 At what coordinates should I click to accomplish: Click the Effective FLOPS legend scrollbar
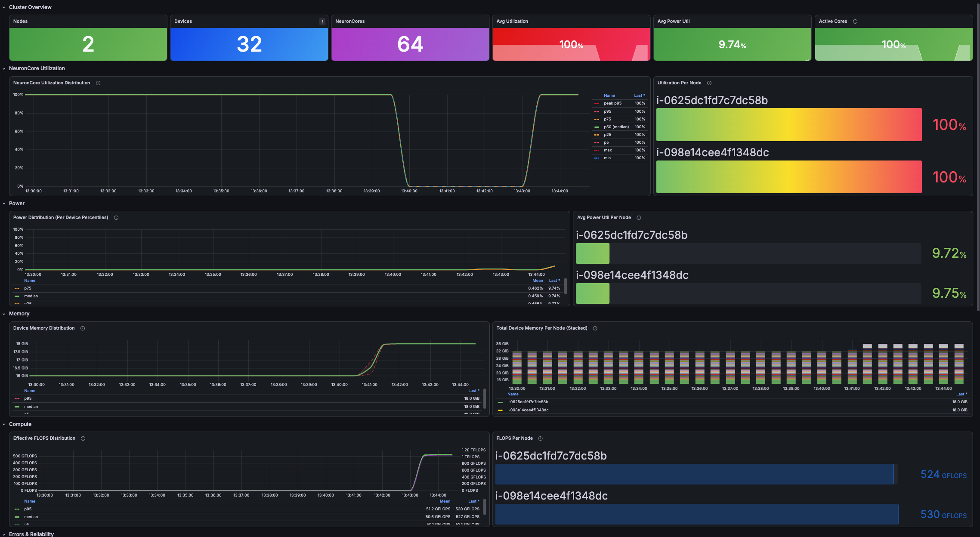485,507
